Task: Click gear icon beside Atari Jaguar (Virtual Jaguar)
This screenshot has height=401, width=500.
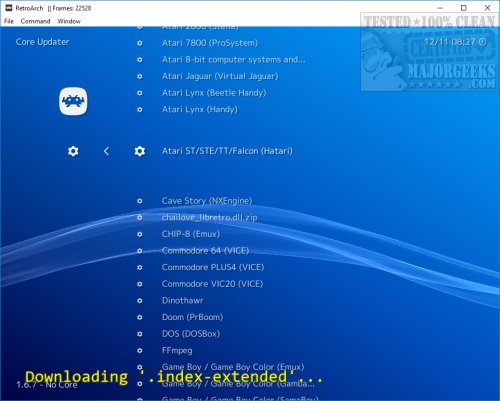Action: click(x=140, y=76)
